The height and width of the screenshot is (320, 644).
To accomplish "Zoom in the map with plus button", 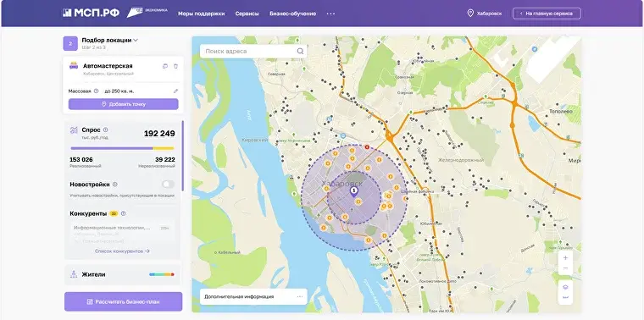I will tap(565, 257).
